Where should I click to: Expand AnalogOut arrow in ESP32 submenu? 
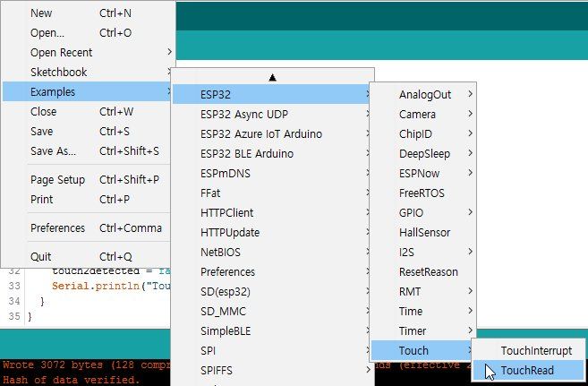tap(470, 94)
